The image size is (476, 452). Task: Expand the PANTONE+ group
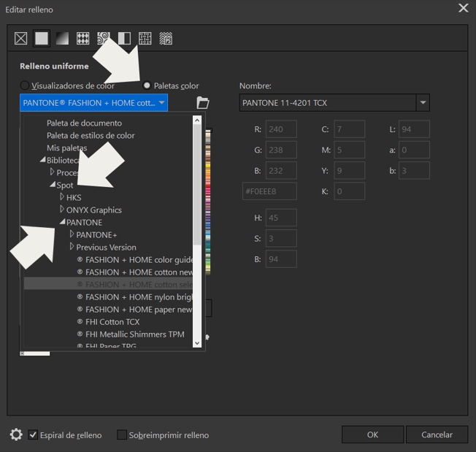click(72, 234)
